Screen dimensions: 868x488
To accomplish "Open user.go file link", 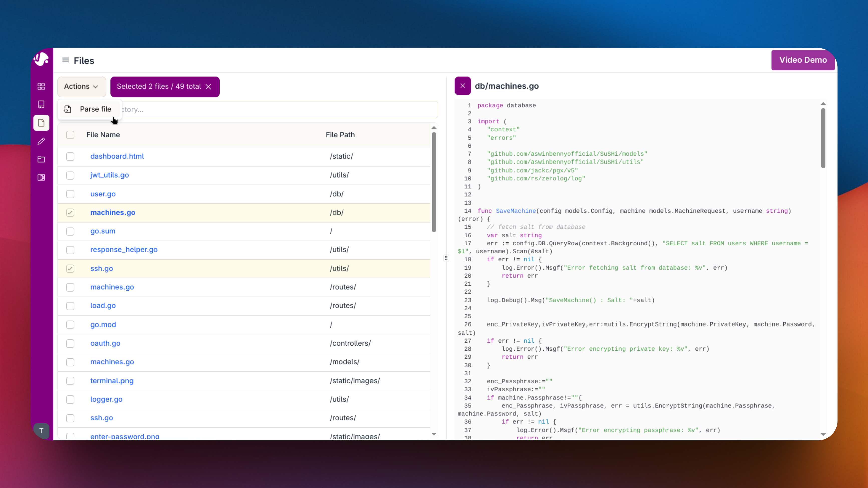I will [x=103, y=194].
